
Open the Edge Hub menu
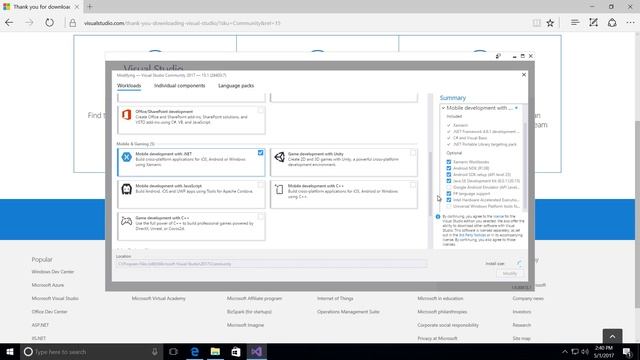[x=575, y=23]
